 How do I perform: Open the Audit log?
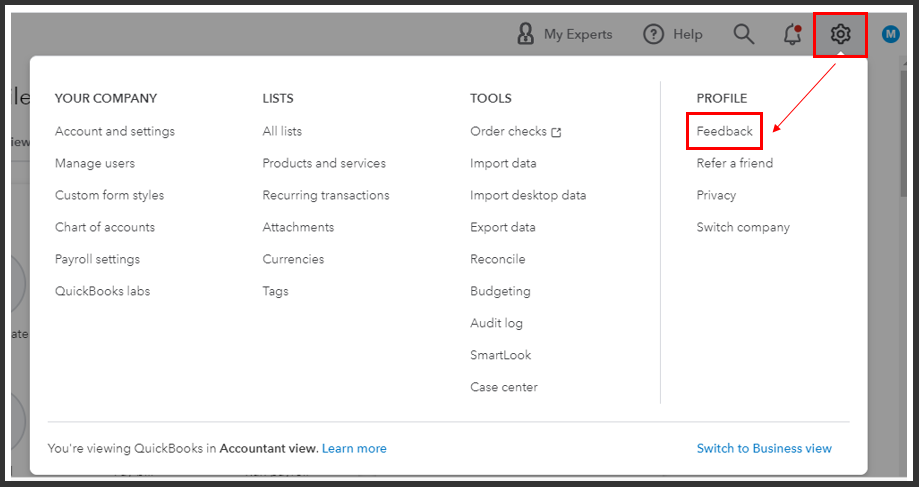496,323
